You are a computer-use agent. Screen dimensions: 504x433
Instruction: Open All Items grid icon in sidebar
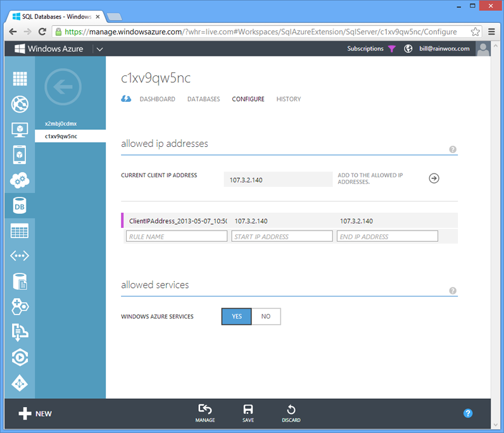tap(20, 78)
